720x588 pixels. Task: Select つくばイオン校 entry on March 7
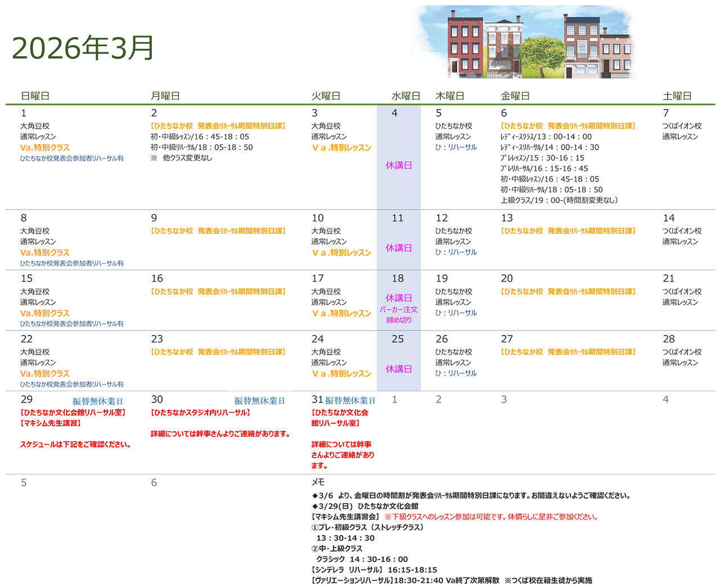(x=682, y=126)
